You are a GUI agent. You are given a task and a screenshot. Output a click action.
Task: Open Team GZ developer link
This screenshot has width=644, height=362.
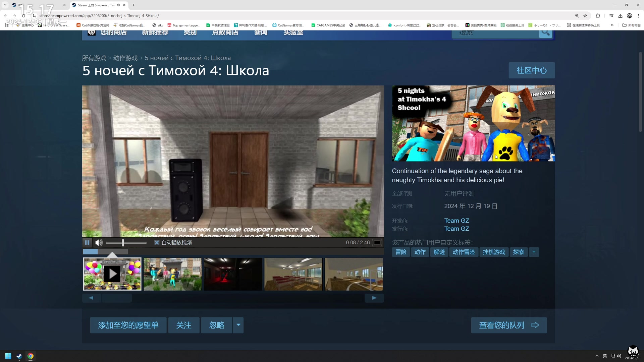click(x=457, y=221)
